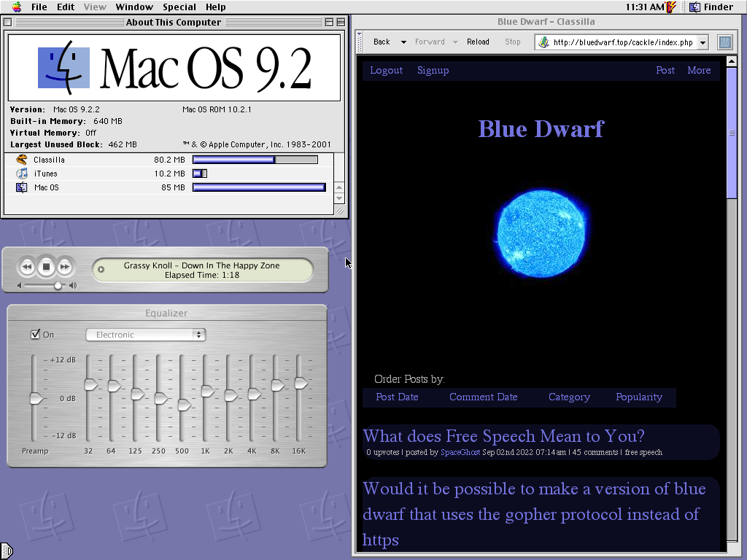
Task: Open SpaceGhost user profile link
Action: [460, 452]
